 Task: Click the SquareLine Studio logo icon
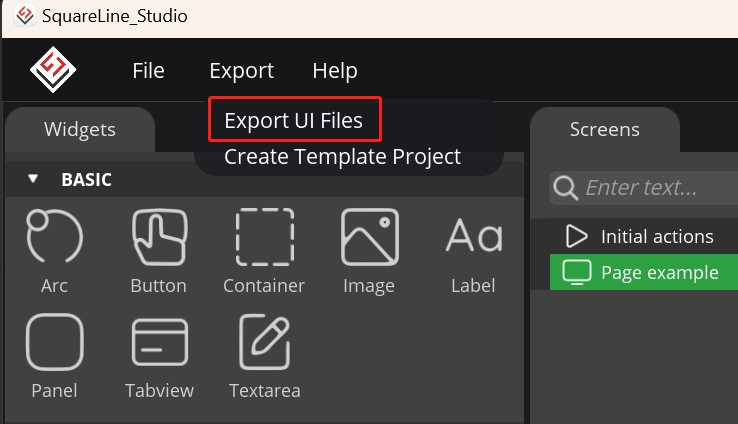point(53,70)
